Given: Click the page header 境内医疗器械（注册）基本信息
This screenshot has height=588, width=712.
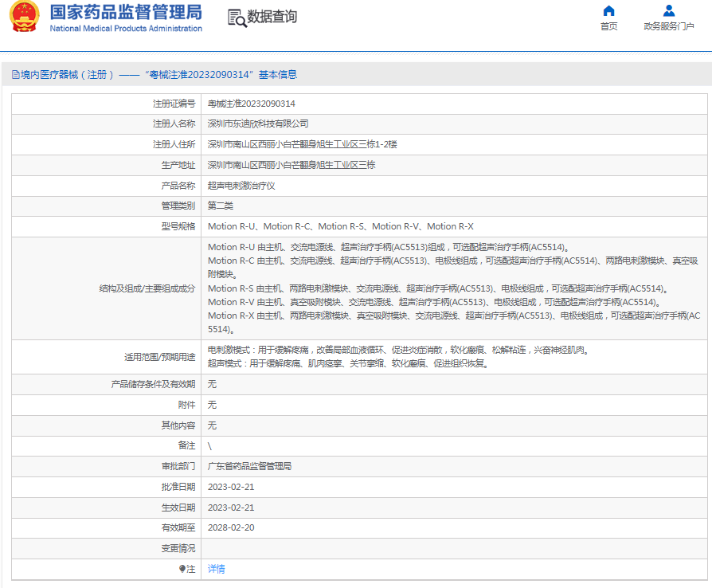Looking at the screenshot, I should (155, 75).
